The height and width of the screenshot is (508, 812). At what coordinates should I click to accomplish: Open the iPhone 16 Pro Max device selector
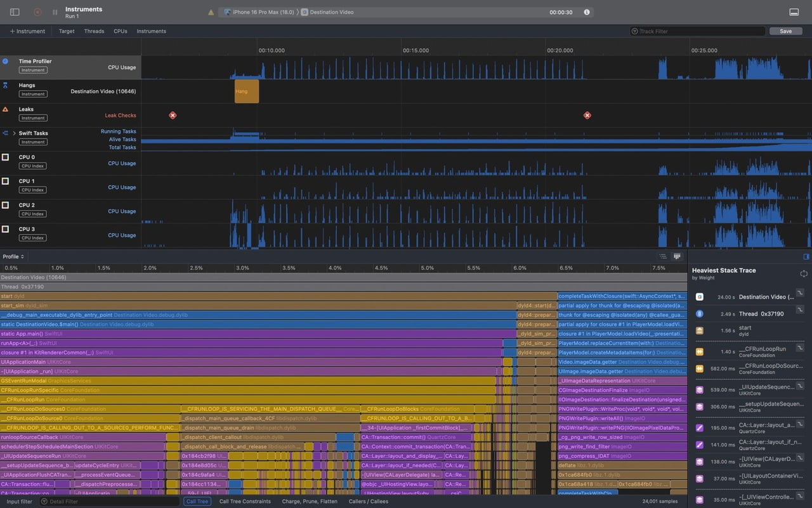click(260, 11)
